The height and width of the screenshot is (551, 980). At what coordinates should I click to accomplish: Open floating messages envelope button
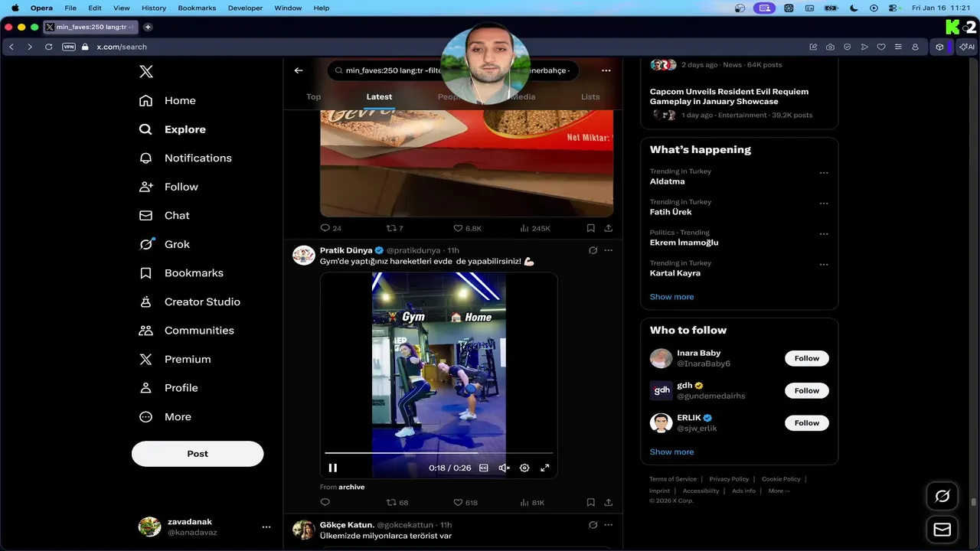942,530
